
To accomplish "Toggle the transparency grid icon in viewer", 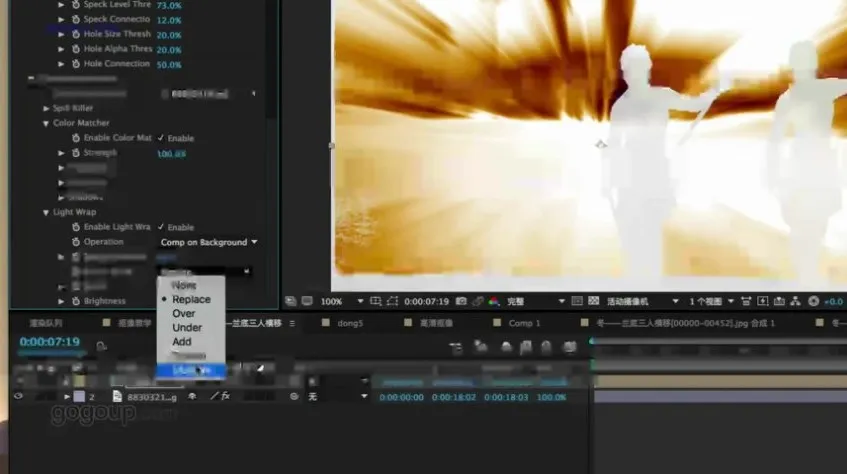I will point(593,301).
